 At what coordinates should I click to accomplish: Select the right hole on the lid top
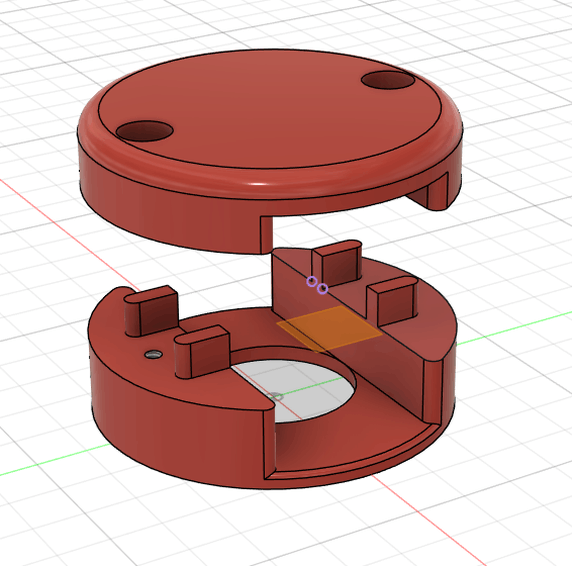tap(388, 80)
